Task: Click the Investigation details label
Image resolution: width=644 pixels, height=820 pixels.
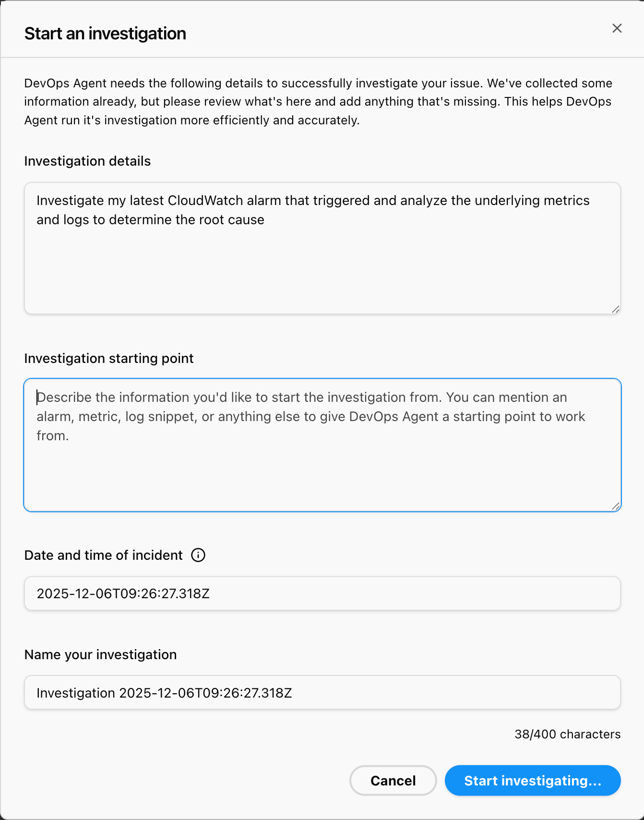Action: tap(87, 161)
